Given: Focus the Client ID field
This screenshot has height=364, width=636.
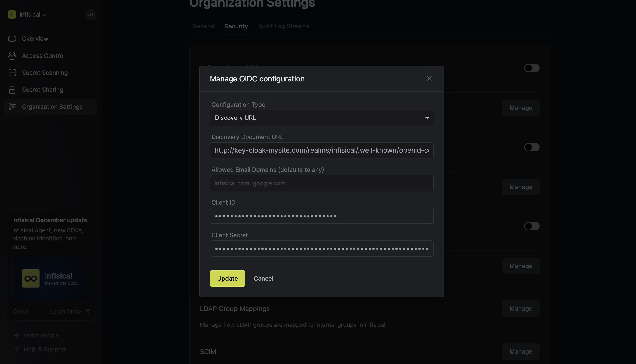Looking at the screenshot, I should 321,216.
